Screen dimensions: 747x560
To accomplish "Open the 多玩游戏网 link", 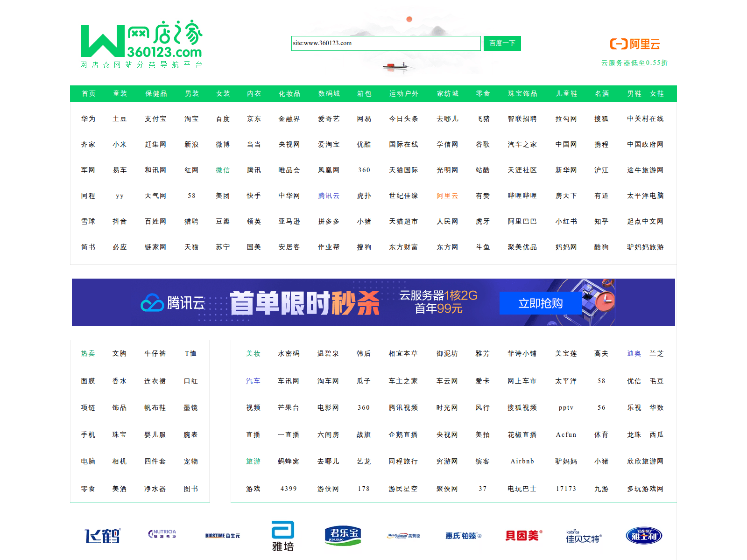I will [x=645, y=489].
